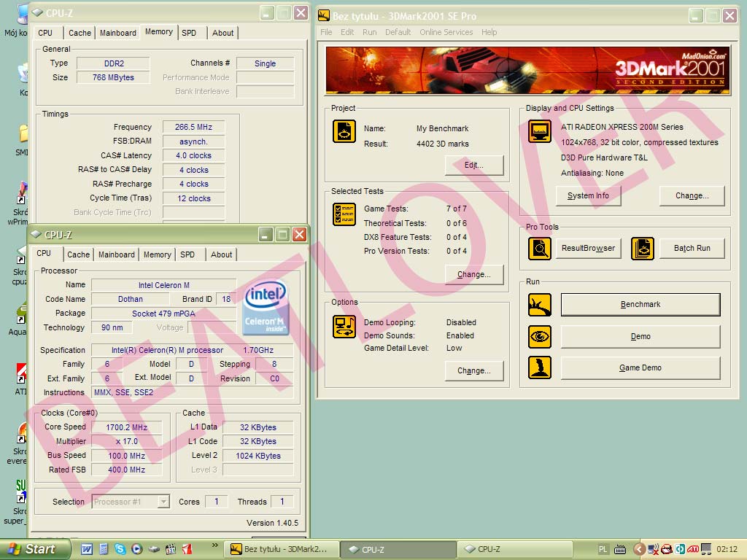Start a Batch Run
This screenshot has height=560, width=747.
click(692, 248)
